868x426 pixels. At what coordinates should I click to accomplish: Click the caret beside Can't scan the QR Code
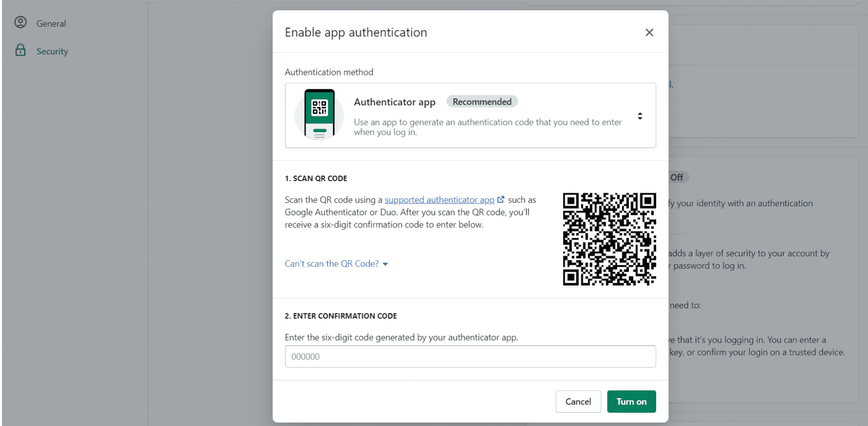click(x=385, y=264)
